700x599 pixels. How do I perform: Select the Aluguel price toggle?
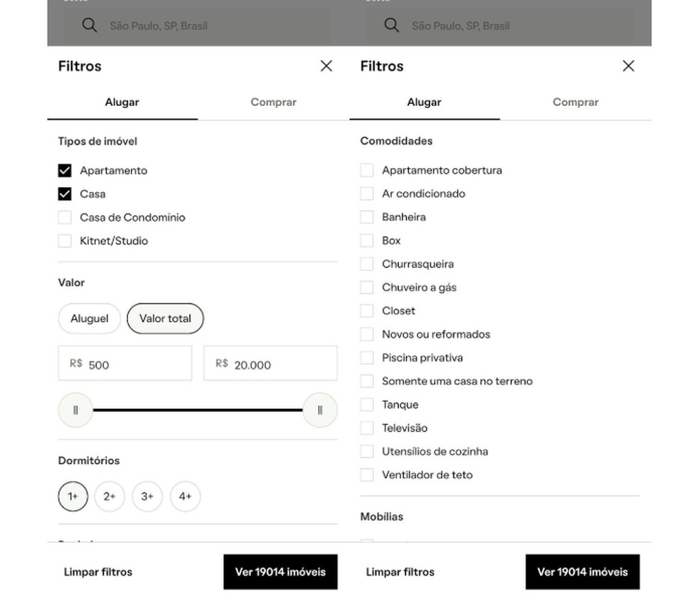pyautogui.click(x=89, y=318)
